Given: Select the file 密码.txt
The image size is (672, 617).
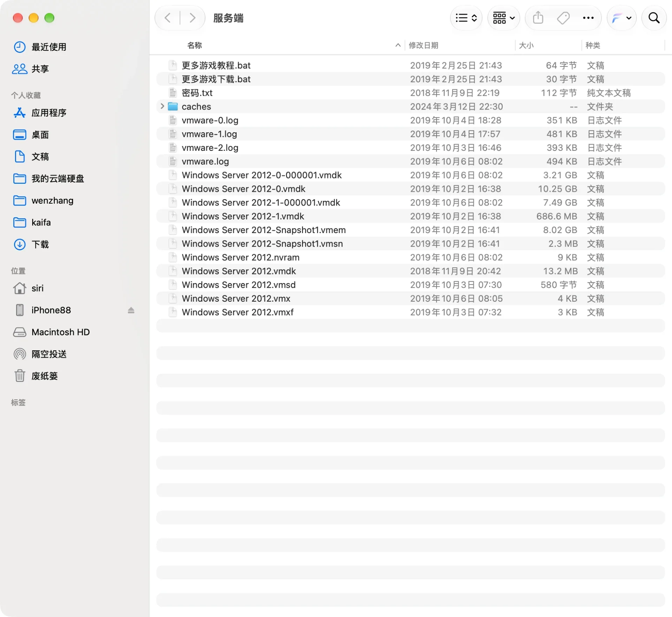Looking at the screenshot, I should pos(411,93).
